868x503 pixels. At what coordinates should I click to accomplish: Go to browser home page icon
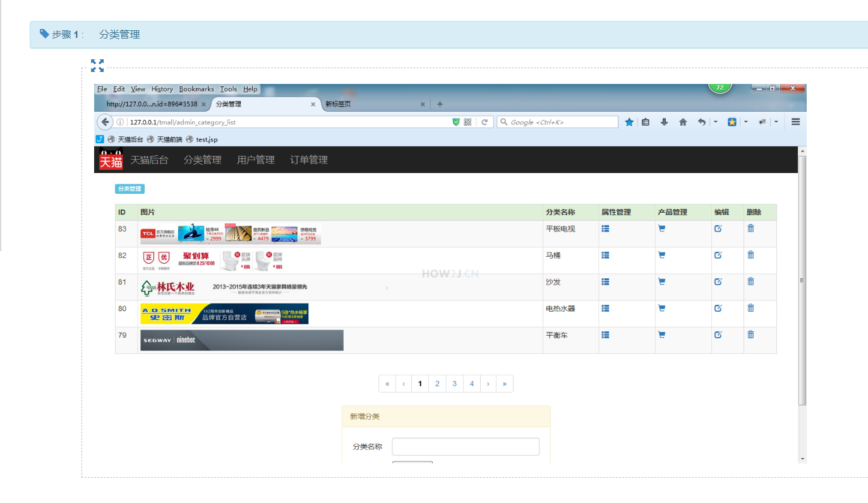click(x=683, y=122)
